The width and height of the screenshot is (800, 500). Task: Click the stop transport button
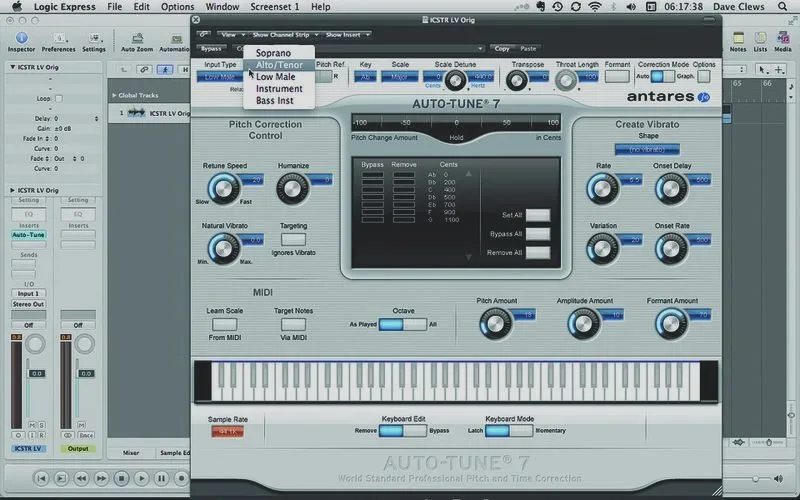[121, 478]
